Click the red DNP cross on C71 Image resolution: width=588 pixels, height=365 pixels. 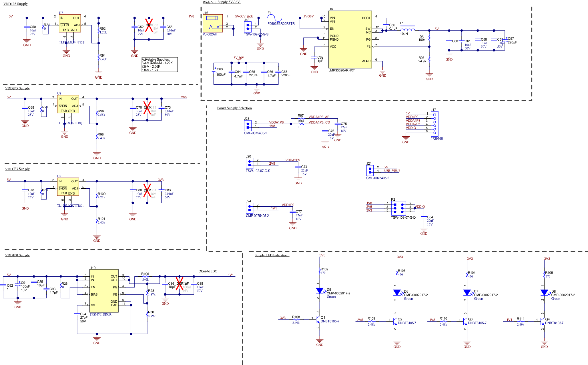click(x=147, y=107)
